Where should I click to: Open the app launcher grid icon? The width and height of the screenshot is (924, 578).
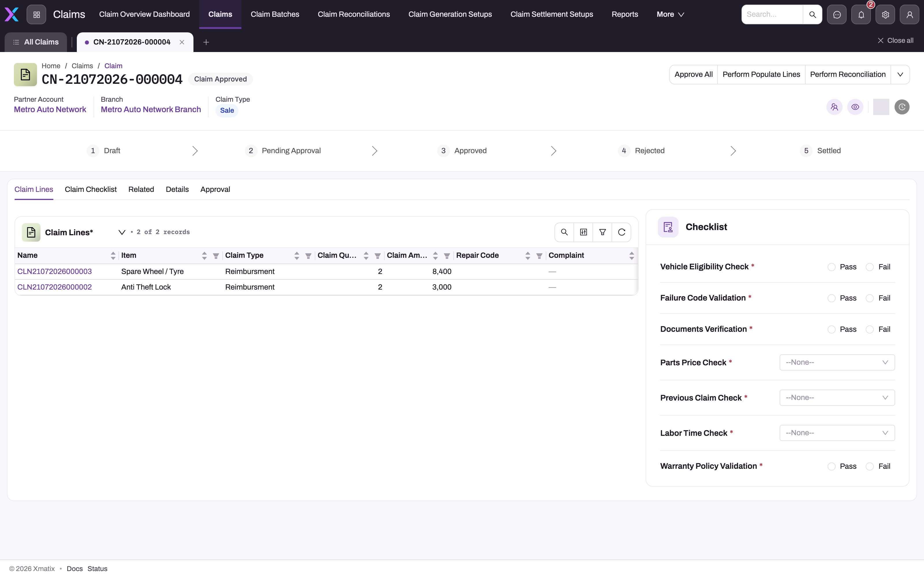click(x=36, y=14)
